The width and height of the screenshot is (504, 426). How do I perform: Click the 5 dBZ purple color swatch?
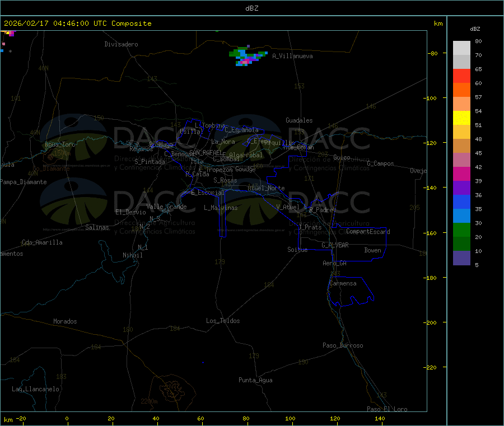(461, 258)
